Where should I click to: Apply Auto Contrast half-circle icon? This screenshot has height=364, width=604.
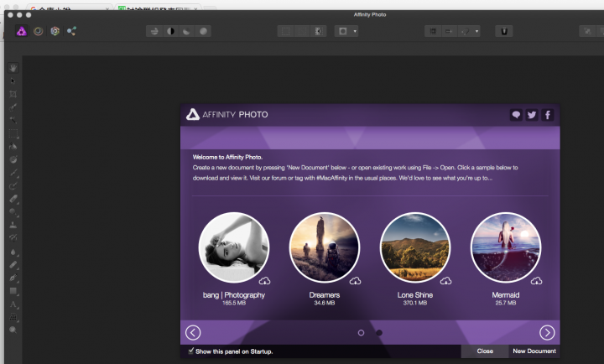click(x=170, y=31)
